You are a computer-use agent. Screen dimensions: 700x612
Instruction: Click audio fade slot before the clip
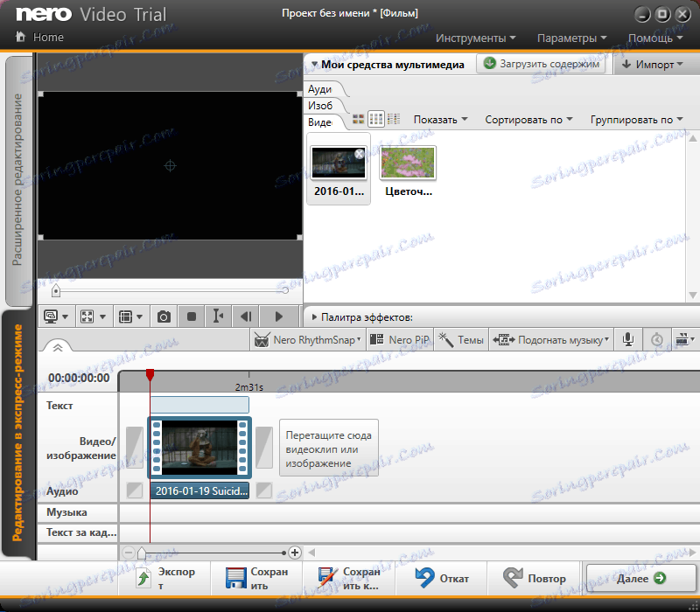(135, 490)
